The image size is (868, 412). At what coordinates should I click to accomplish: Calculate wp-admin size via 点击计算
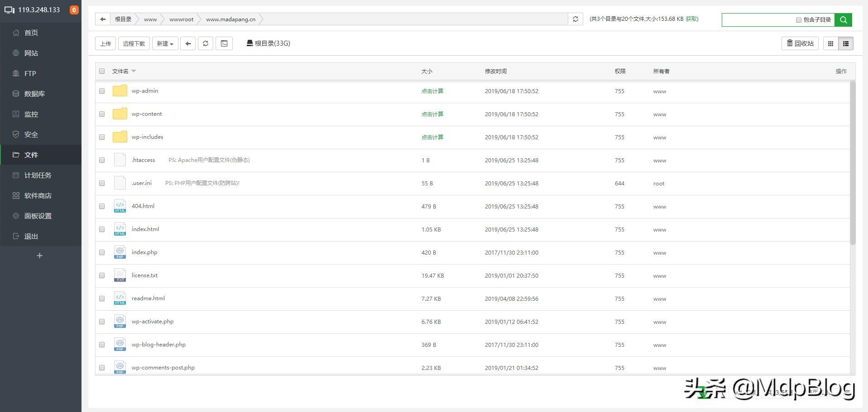(432, 91)
